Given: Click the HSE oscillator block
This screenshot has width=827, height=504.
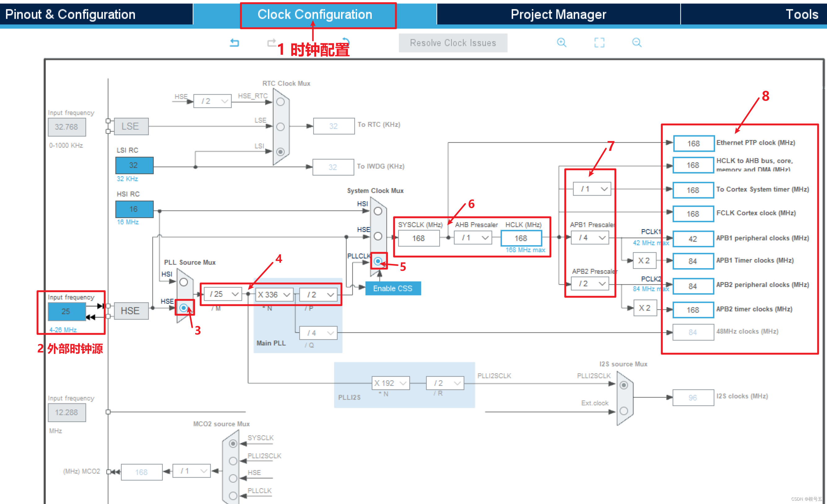Looking at the screenshot, I should [x=131, y=311].
